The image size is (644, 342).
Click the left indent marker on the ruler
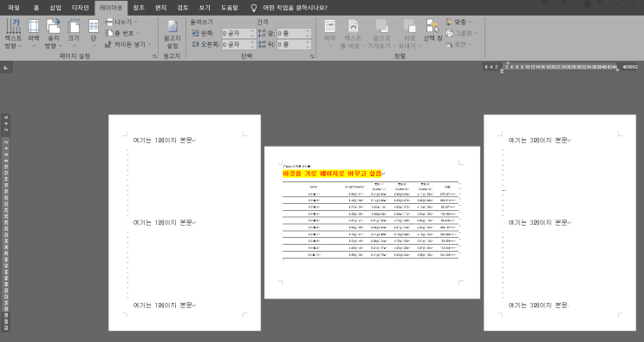pos(502,71)
